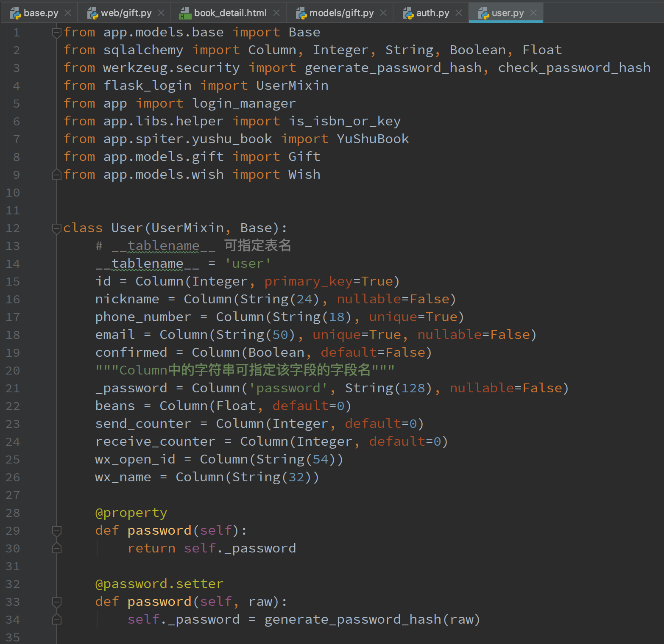Close the base.py tab
664x644 pixels.
tap(68, 13)
